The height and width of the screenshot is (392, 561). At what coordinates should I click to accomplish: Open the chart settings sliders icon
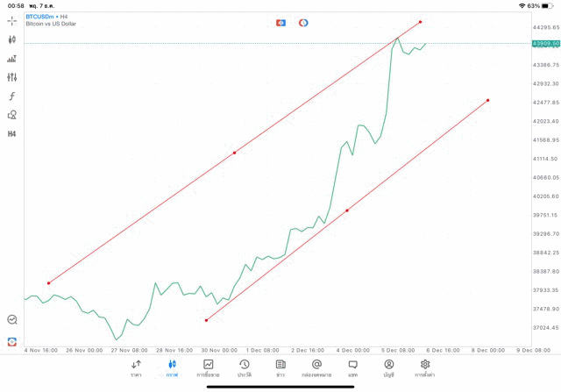[12, 77]
